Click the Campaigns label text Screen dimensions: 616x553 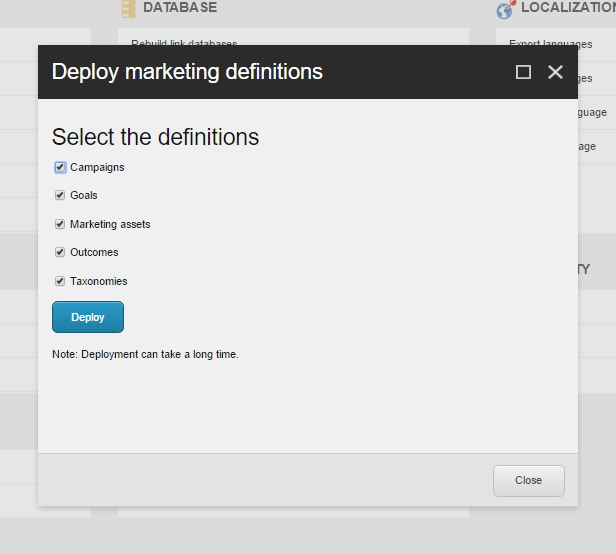97,168
